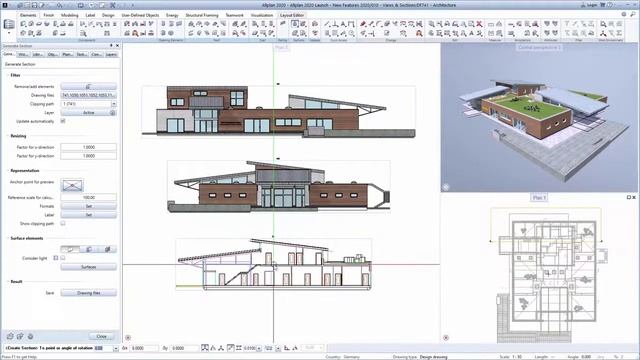Click the options gear icon below title bar
This screenshot has width=640, height=360.
[624, 14]
